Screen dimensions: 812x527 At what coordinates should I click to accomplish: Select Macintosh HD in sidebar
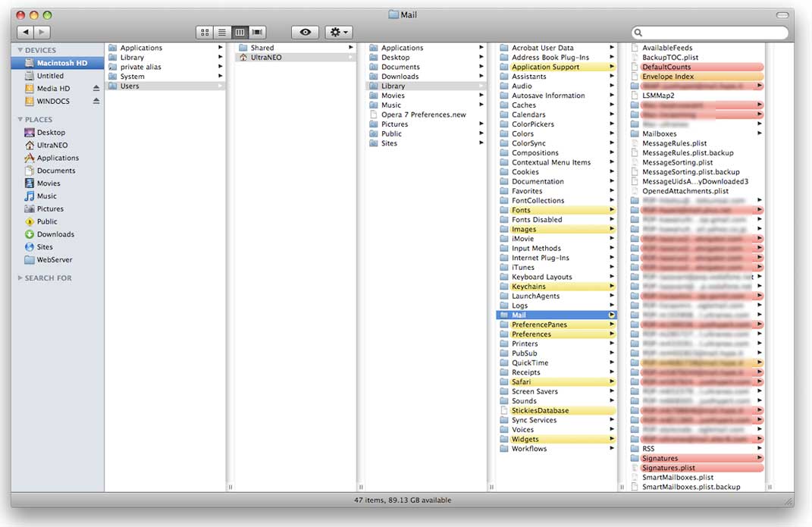click(57, 63)
